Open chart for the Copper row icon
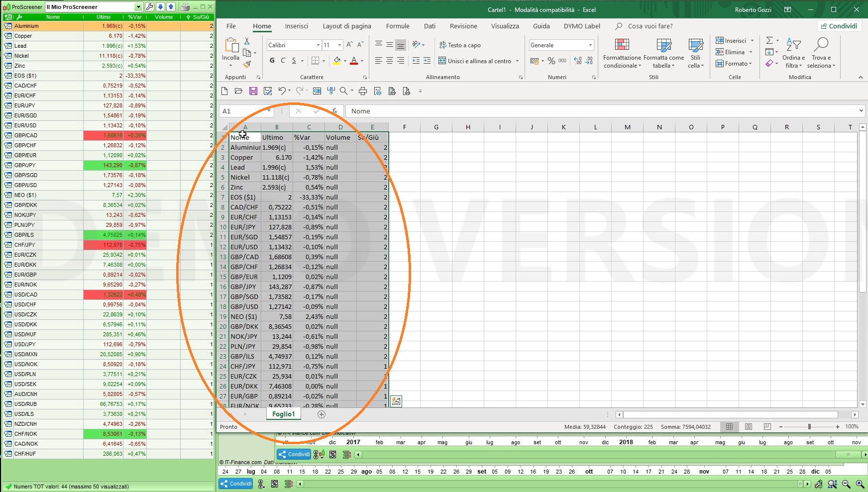Image resolution: width=868 pixels, height=492 pixels. [x=8, y=36]
